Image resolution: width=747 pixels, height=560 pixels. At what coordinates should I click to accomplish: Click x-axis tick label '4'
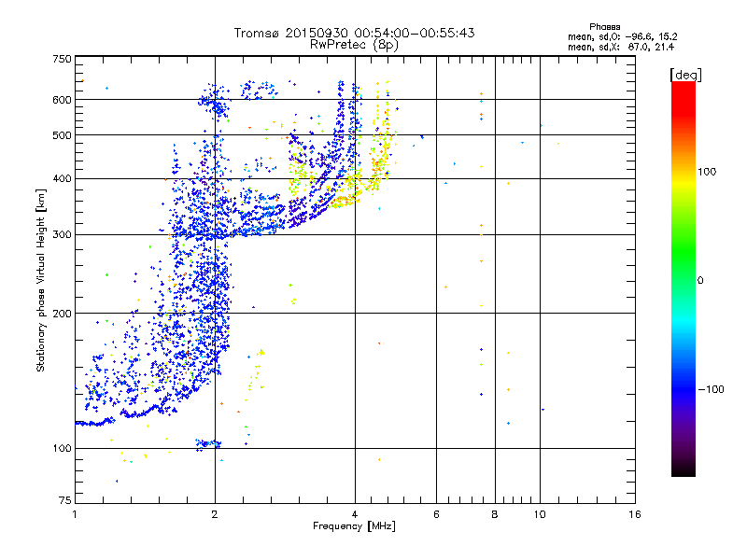click(355, 514)
